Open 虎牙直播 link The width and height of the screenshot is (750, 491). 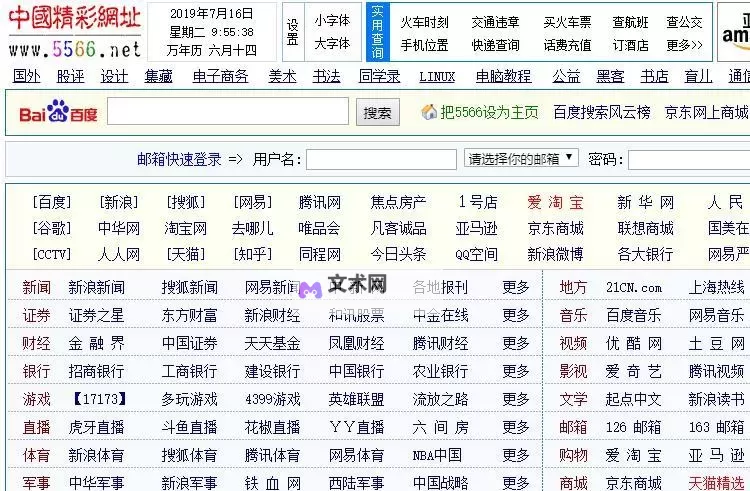pos(96,427)
